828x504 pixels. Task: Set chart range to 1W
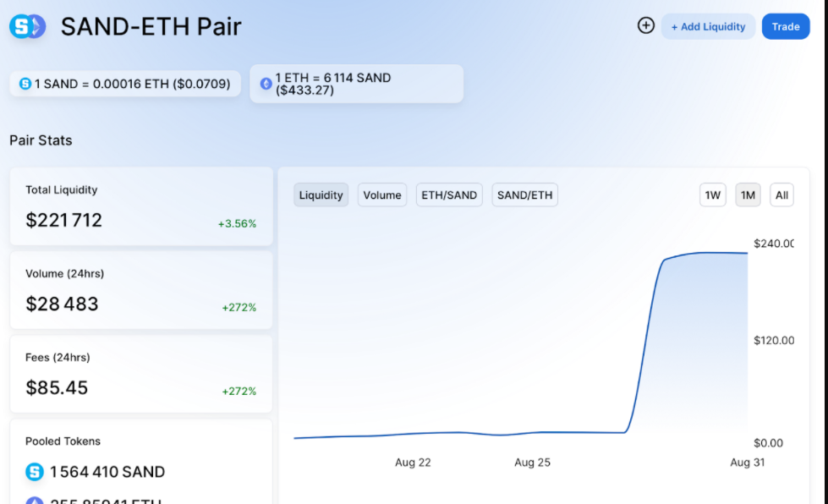(712, 194)
